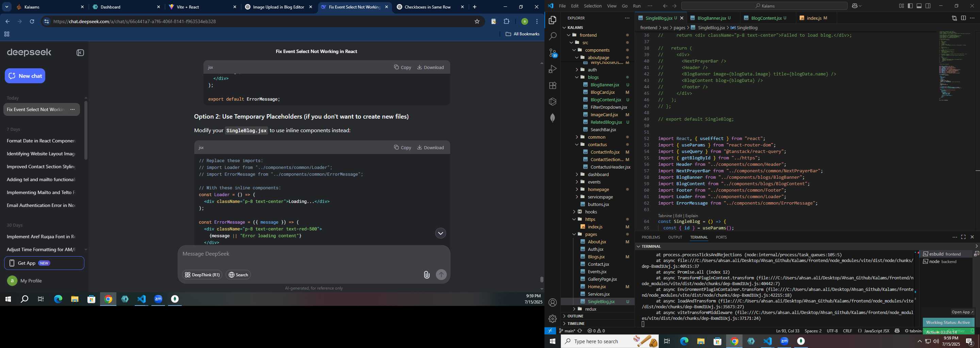This screenshot has width=980, height=348.
Task: Open the Zoom app in right taskbar
Action: (784, 341)
